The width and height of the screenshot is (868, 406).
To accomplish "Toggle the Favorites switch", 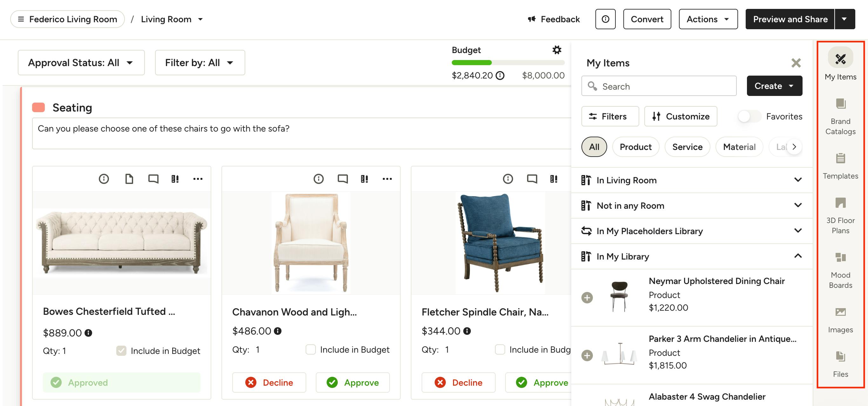I will tap(749, 117).
